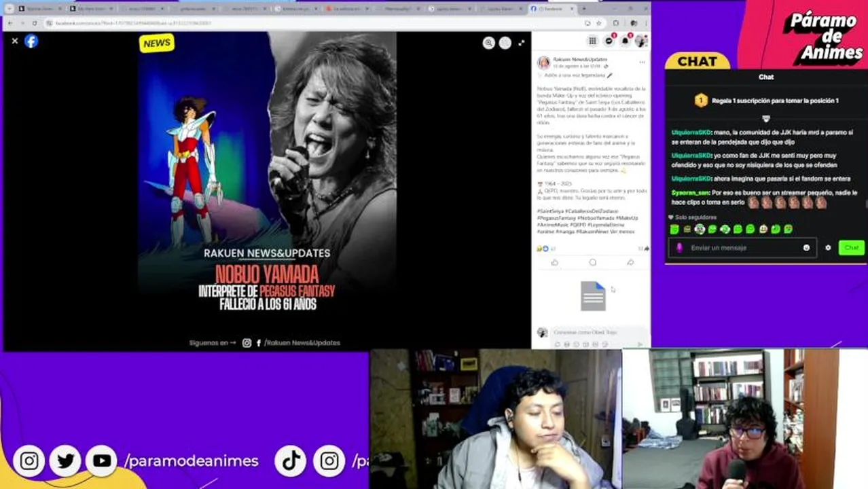The image size is (868, 489).
Task: Open the #LeyendaEterna hashtag
Action: 607,225
